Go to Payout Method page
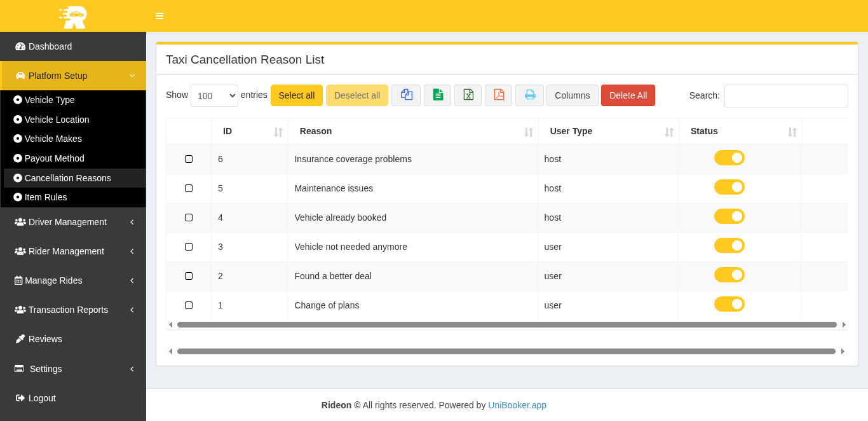Viewport: 868px width, 421px height. pos(54,158)
